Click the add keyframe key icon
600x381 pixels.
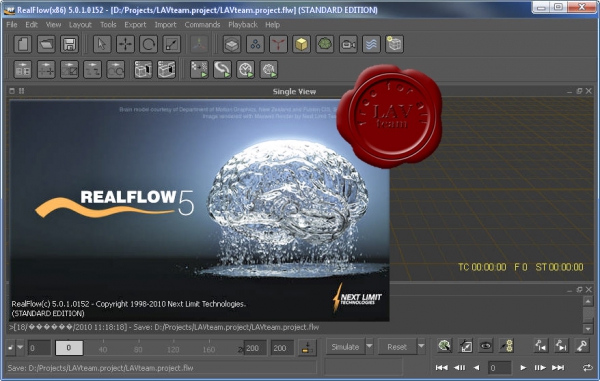click(x=582, y=346)
